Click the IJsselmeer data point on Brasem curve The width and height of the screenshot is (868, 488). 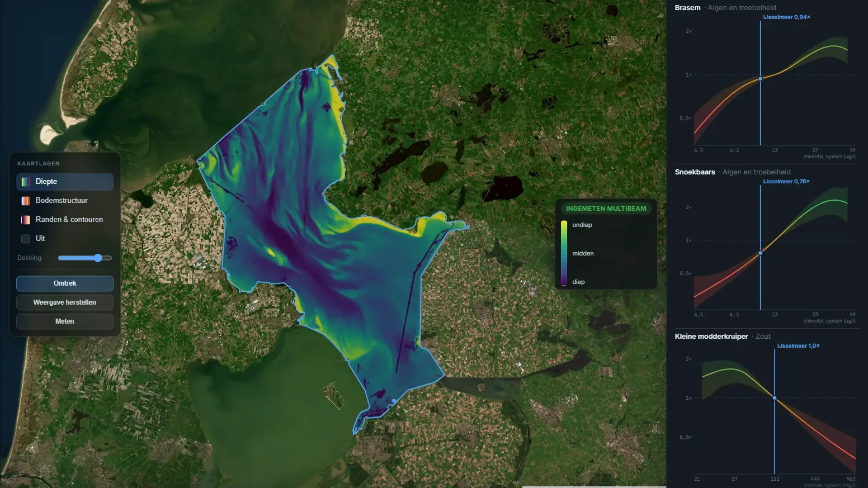point(760,79)
